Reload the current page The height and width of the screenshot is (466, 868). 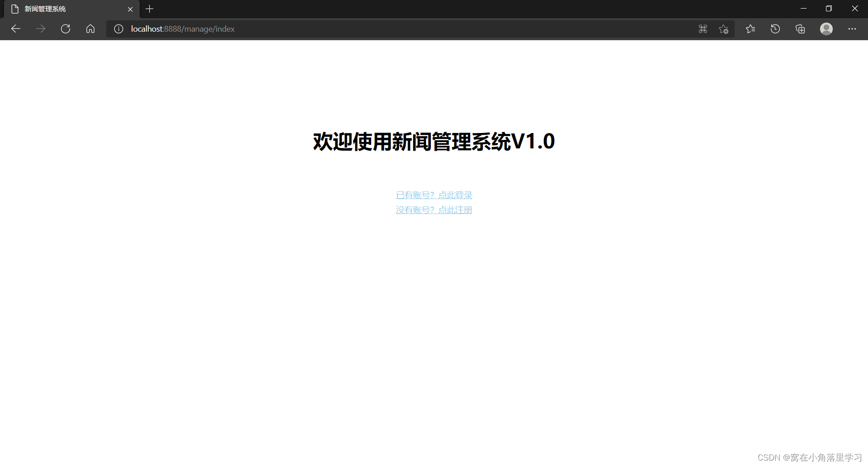point(66,29)
